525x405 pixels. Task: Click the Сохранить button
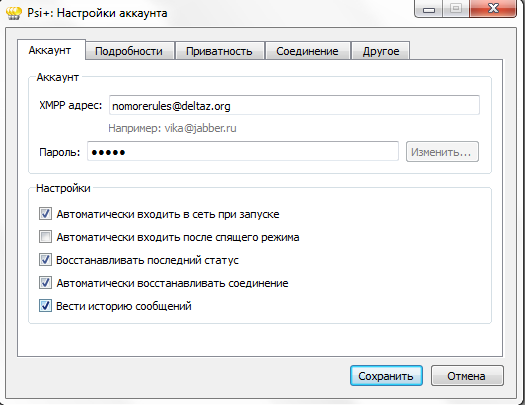click(386, 376)
